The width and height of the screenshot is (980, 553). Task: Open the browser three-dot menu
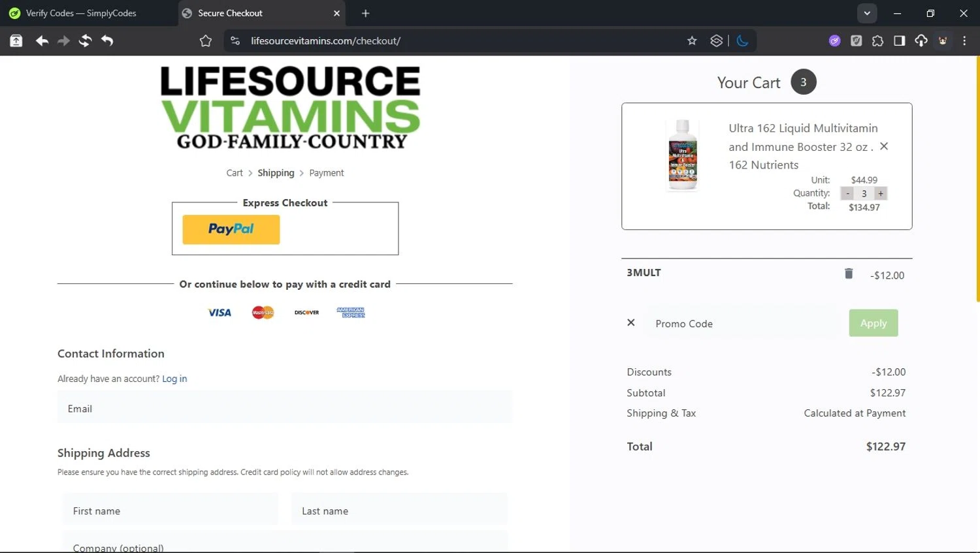[964, 41]
